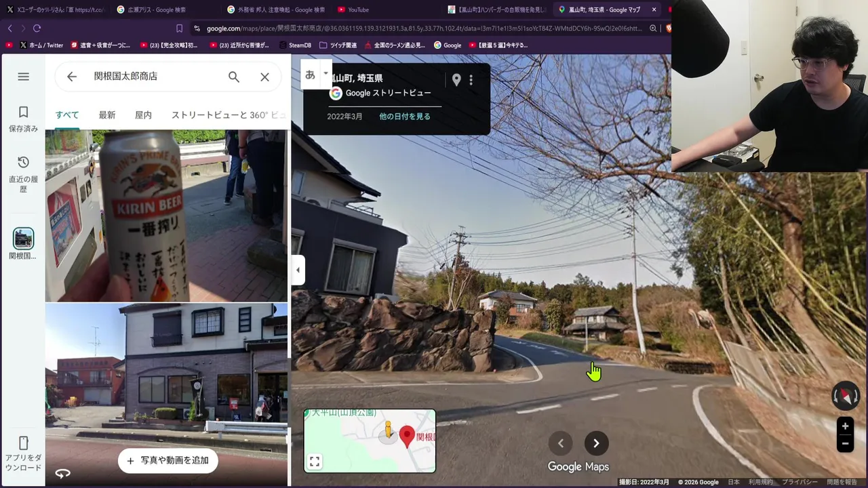Open (23) 近所から苦情が bookmark
This screenshot has height=488, width=868.
pyautogui.click(x=240, y=45)
